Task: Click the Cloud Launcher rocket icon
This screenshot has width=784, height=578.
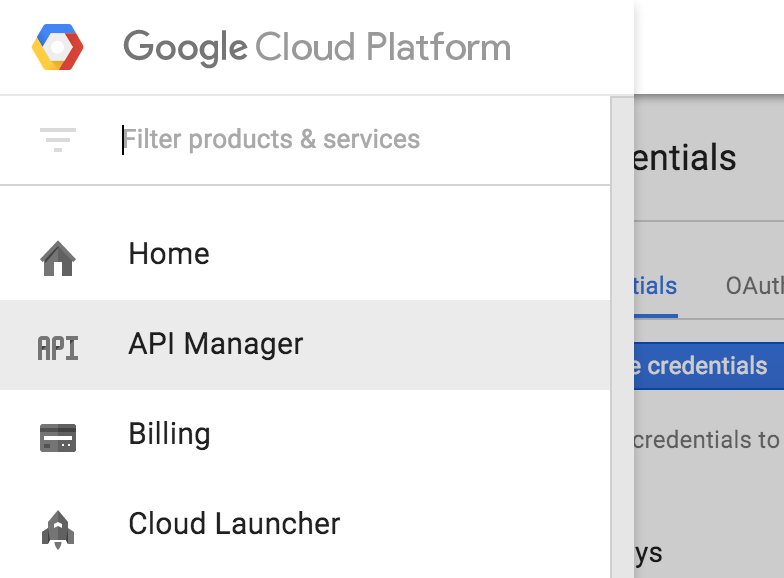Action: (58, 530)
